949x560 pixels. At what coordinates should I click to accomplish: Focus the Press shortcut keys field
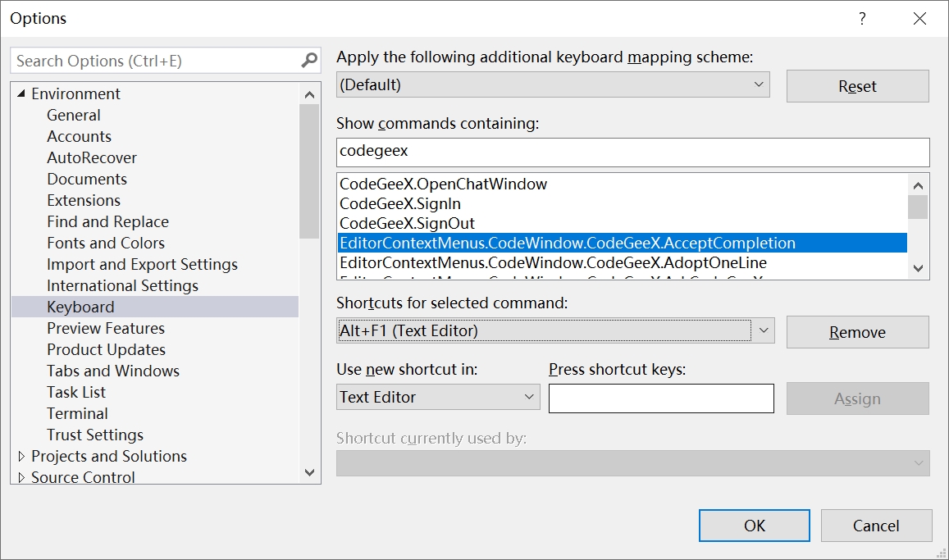tap(662, 398)
